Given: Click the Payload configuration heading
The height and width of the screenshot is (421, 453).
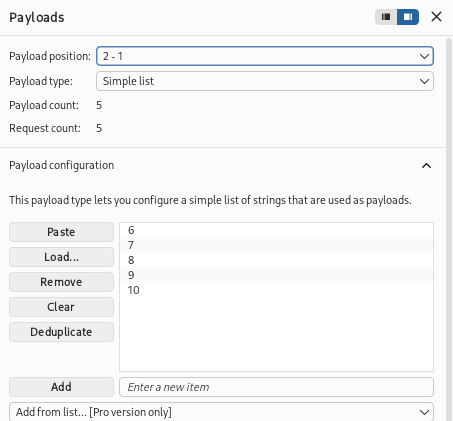Looking at the screenshot, I should click(62, 165).
